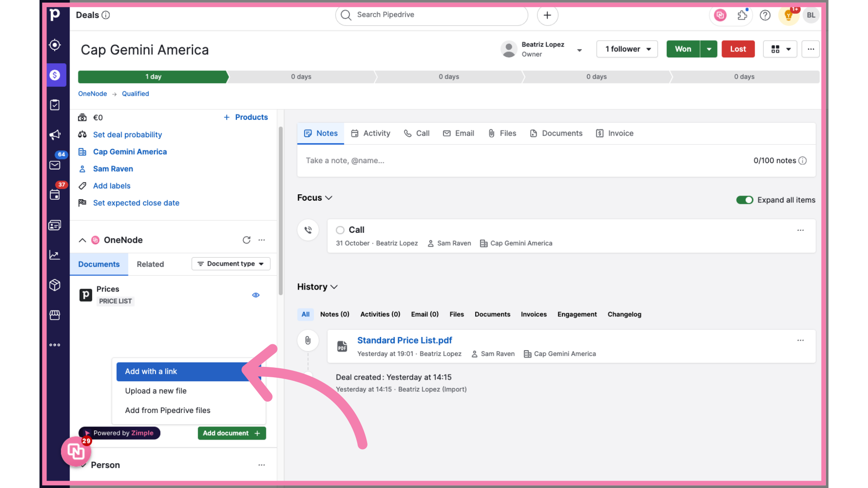868x488 pixels.
Task: Click the second pipeline stage bar
Action: pos(301,77)
